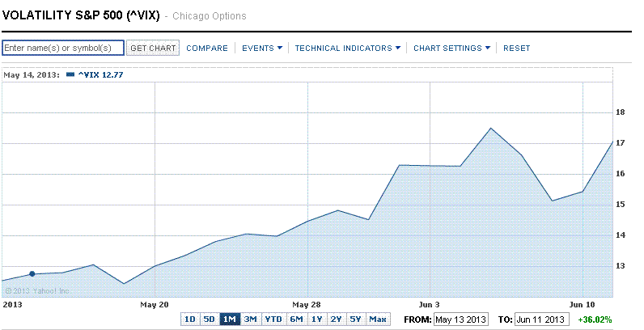Click the +36.02% change value

595,319
